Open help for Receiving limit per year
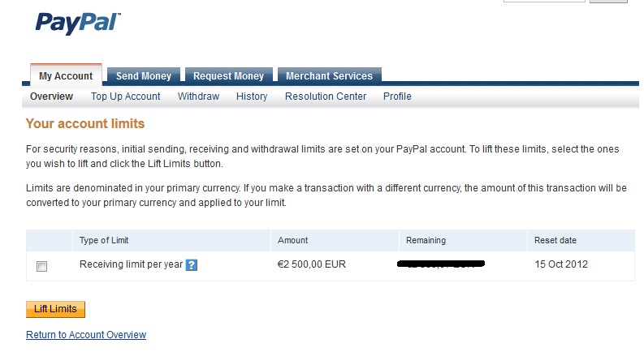This screenshot has width=644, height=352. (x=192, y=264)
